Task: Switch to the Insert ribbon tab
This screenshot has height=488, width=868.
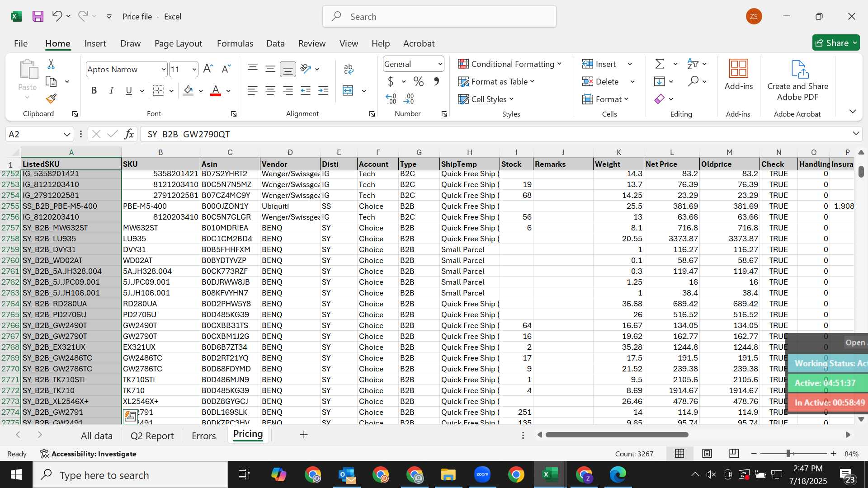Action: (x=95, y=43)
